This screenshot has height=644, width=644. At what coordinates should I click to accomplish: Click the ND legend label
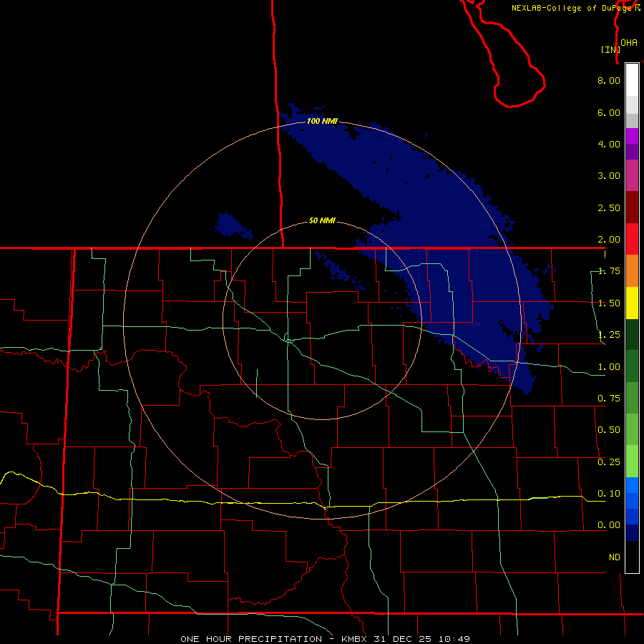pyautogui.click(x=615, y=557)
